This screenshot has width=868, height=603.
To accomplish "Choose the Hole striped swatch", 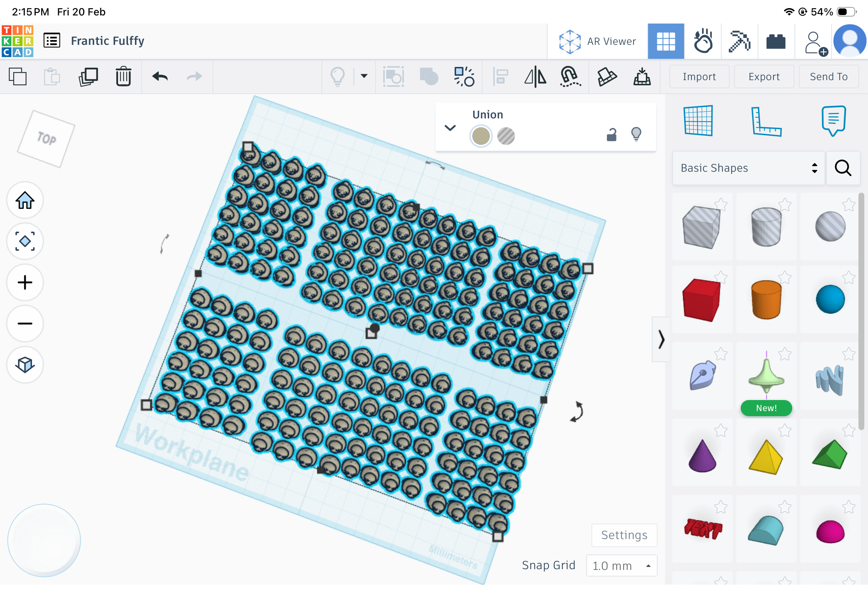I will (506, 136).
